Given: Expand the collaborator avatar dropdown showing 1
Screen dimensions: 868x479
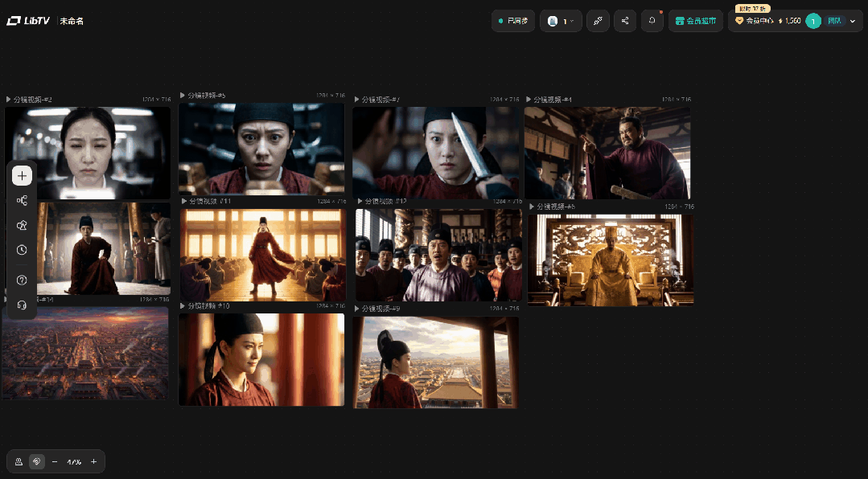Looking at the screenshot, I should tap(561, 21).
